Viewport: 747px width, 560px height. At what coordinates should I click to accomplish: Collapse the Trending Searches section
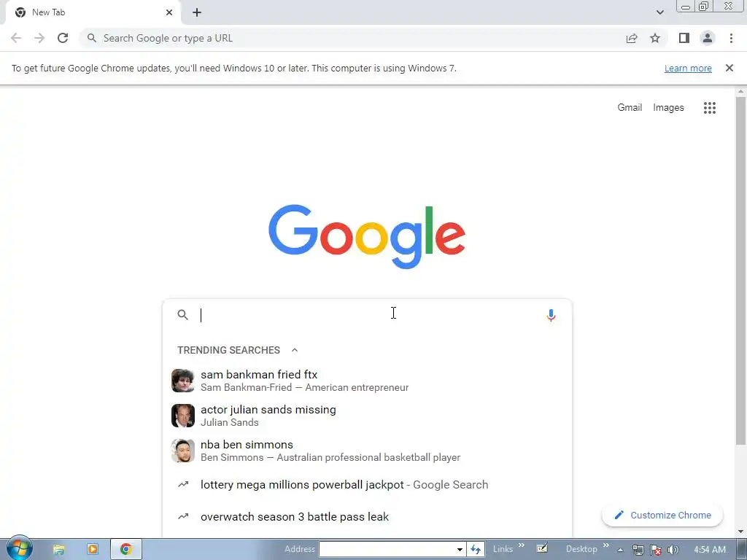295,350
